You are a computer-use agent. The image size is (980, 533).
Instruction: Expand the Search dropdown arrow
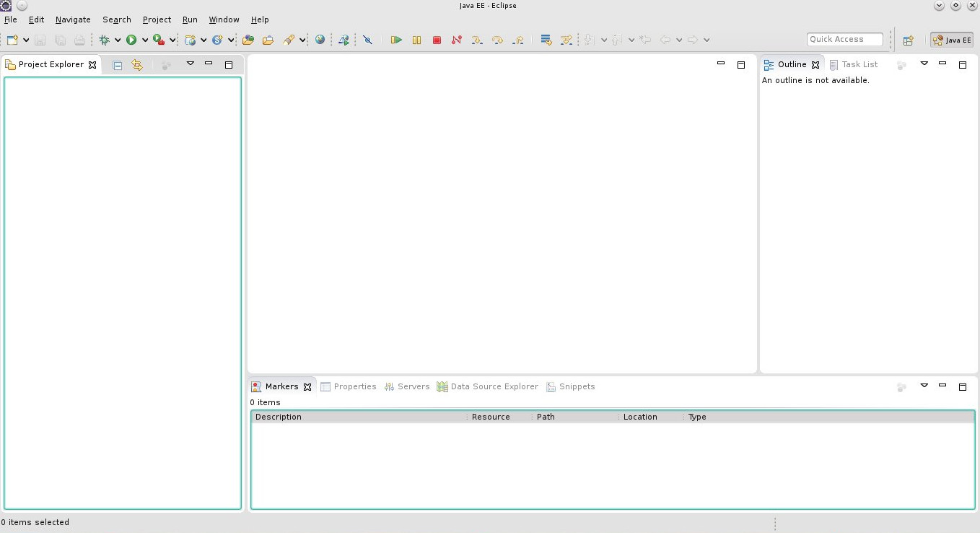[x=302, y=40]
